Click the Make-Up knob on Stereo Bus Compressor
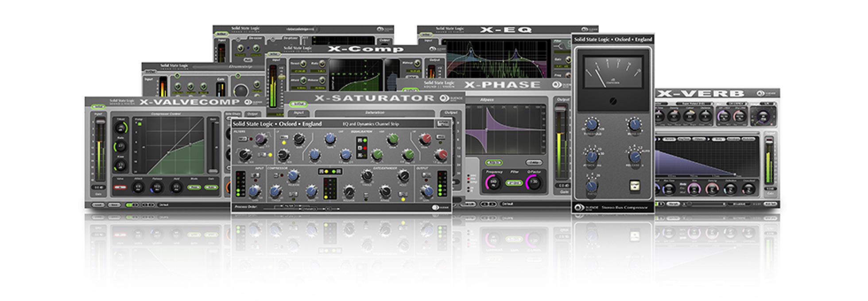This screenshot has width=868, height=301. coord(634,125)
